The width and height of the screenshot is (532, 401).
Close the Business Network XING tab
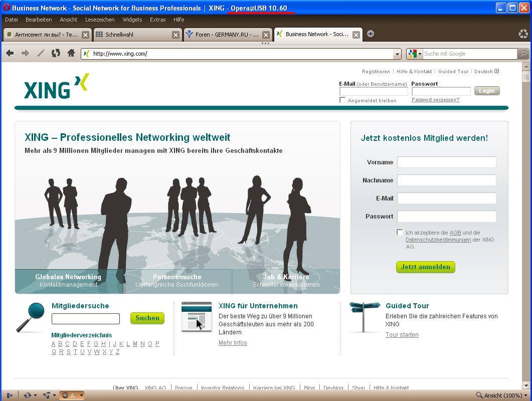coord(356,35)
